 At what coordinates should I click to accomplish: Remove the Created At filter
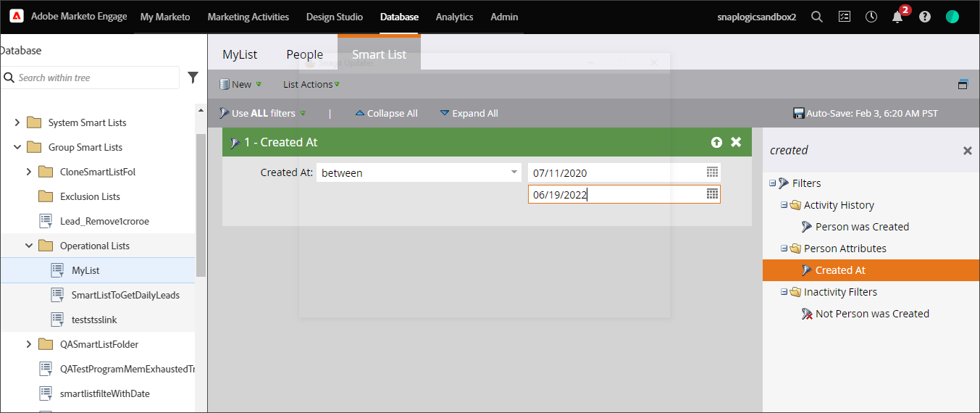[736, 142]
